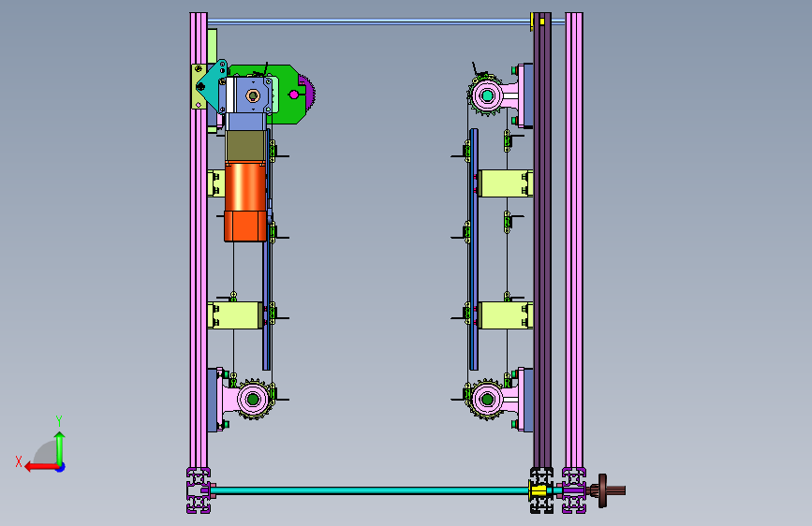Click the green Y axis arrow of triad
This screenshot has height=526, width=812.
pyautogui.click(x=60, y=447)
